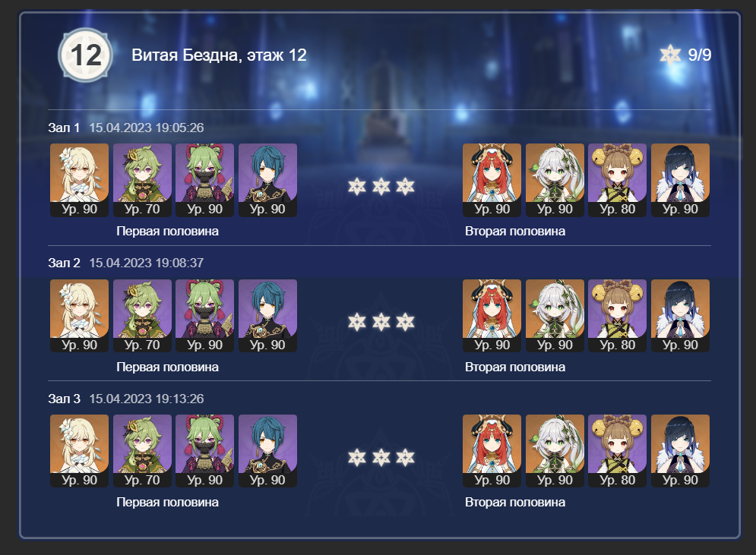The image size is (756, 555).
Task: Select Kuki Shinobu portrait in Зал 1
Action: tap(205, 180)
